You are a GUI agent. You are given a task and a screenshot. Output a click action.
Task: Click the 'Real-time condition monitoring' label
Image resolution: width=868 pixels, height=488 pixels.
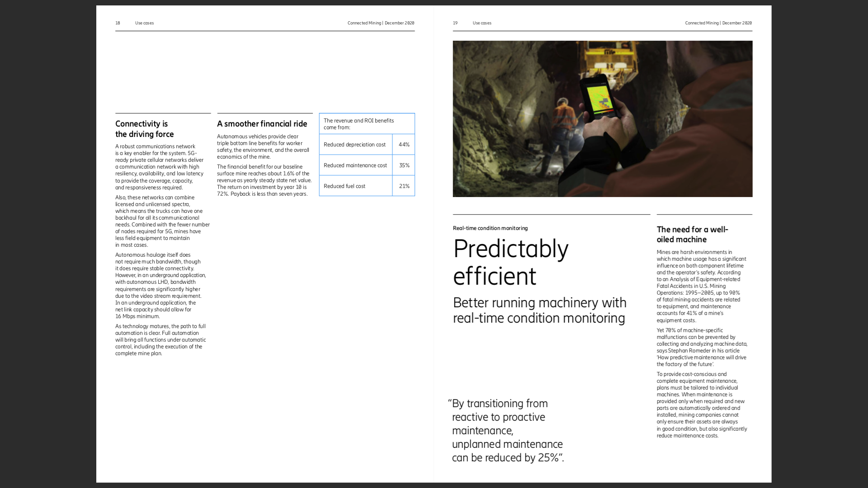pos(490,228)
